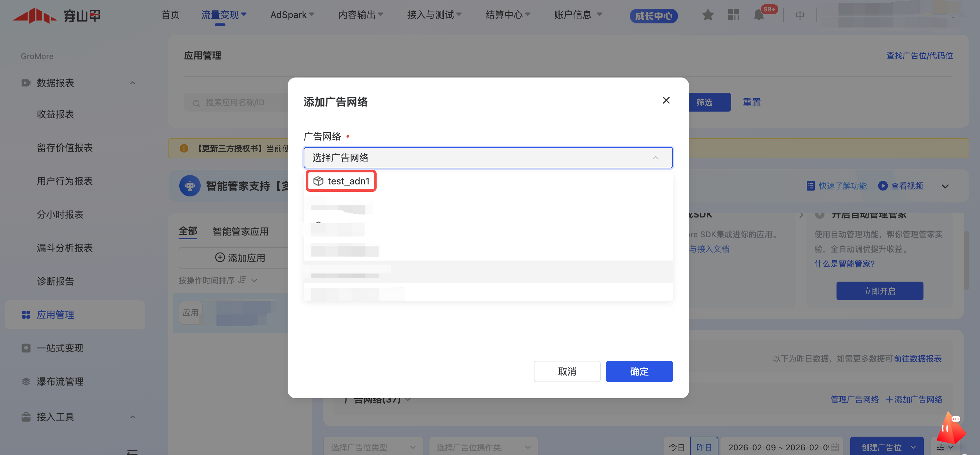Open the notification bell
Viewport: 980px width, 455px height.
(759, 15)
